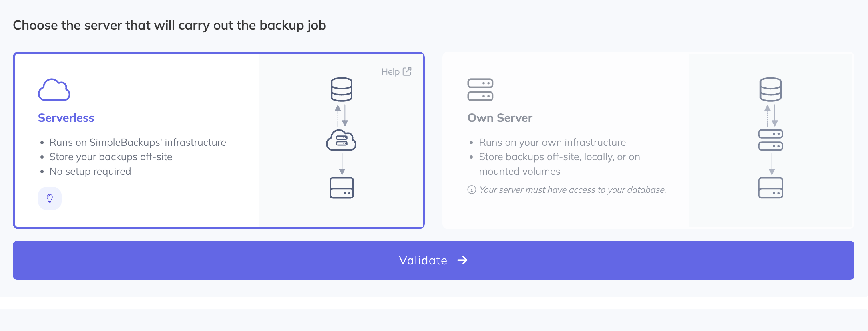Click the lightbulb tip icon under Serverless
The height and width of the screenshot is (331, 868).
tap(50, 198)
